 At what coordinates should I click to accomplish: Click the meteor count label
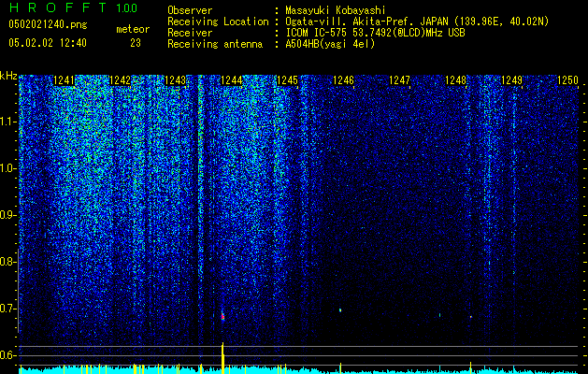pyautogui.click(x=133, y=29)
